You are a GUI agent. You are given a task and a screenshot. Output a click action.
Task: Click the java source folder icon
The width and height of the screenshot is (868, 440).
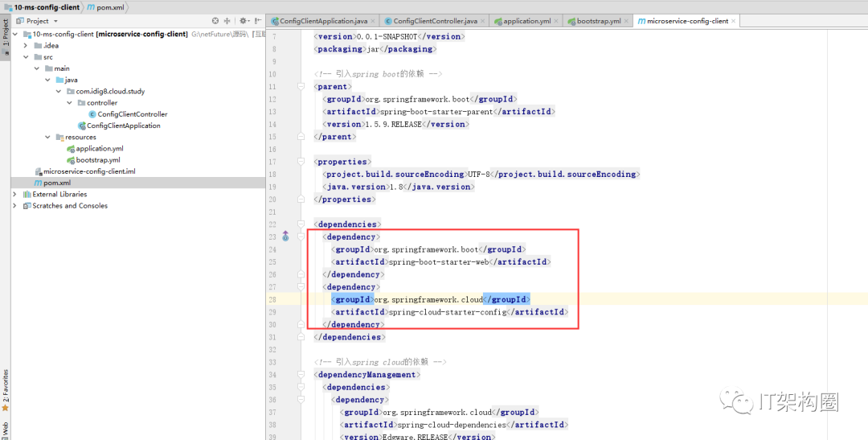coord(59,80)
